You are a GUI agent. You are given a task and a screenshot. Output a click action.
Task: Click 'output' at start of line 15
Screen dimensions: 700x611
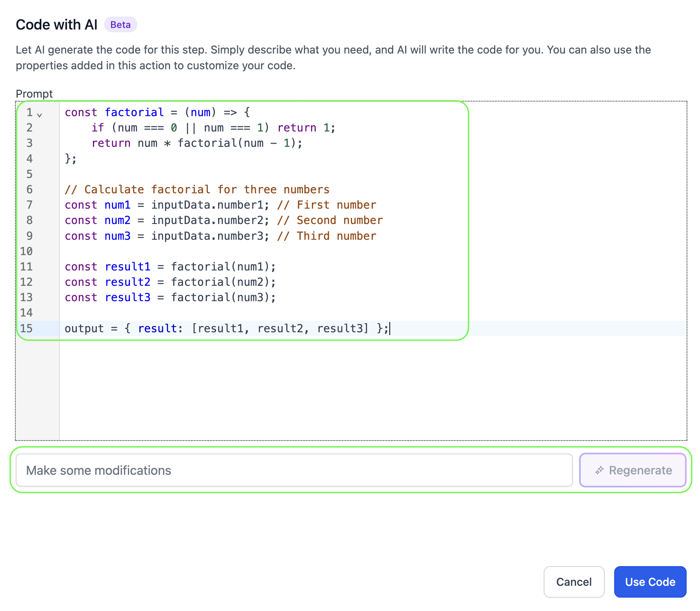point(84,328)
